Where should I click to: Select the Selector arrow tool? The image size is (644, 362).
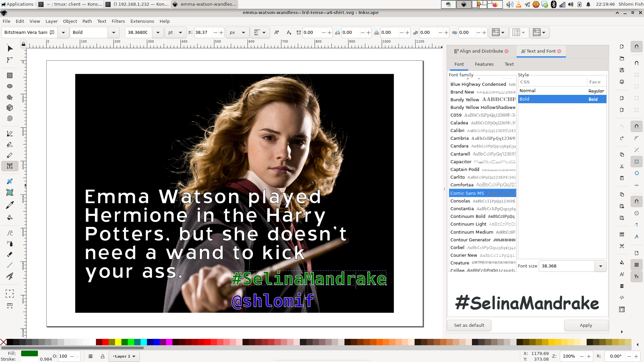10,48
